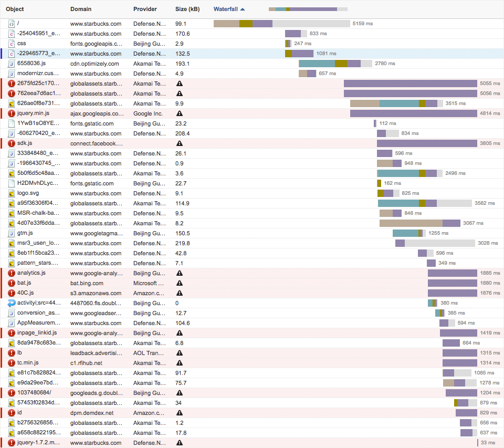Click the error icon next to tc.min.js
Screen dimensions: 504x448
[x=12, y=363]
